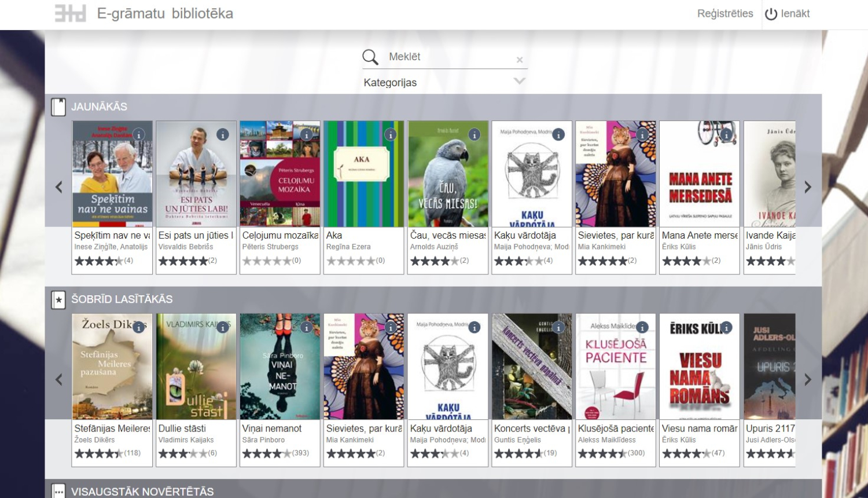Open the Stefānijas Meileres pazušana book cover
This screenshot has width=868, height=498.
112,365
